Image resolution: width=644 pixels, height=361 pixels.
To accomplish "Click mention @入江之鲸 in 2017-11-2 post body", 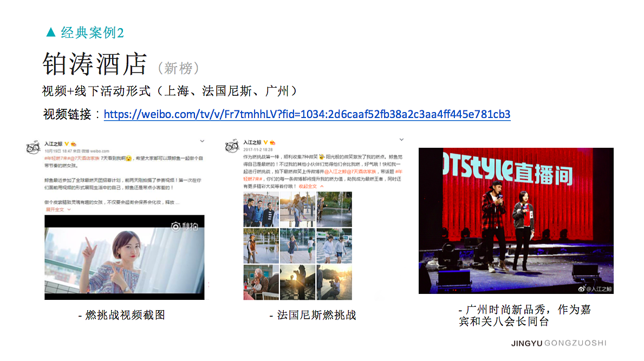I will click(x=335, y=172).
